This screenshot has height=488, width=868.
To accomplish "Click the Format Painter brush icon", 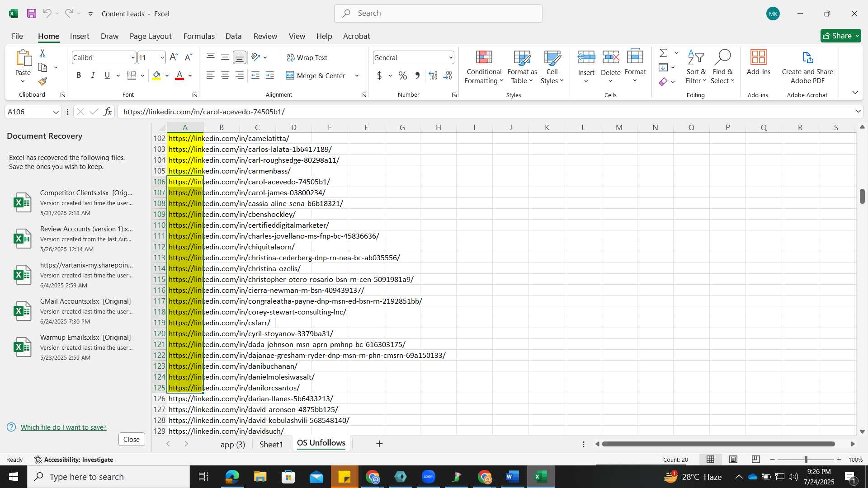I will [x=42, y=82].
